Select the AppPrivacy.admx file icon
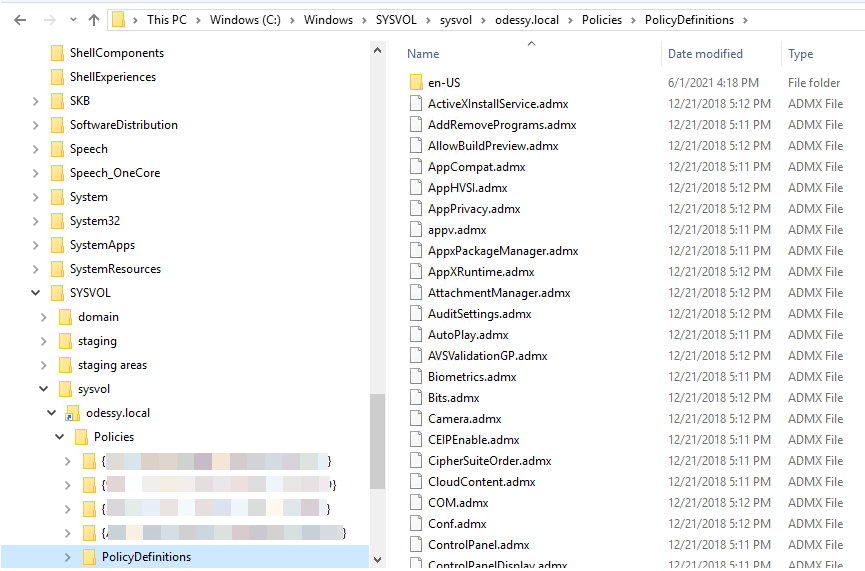Viewport: 865px width, 571px height. pos(416,209)
